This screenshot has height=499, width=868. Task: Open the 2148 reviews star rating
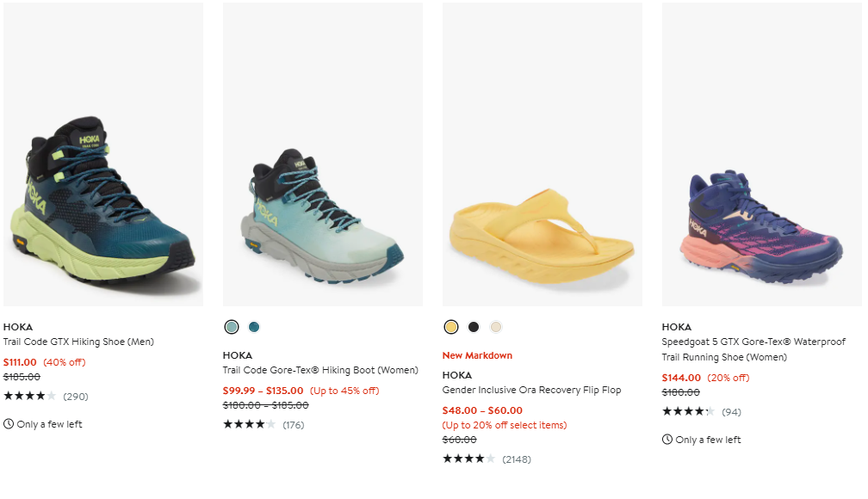click(x=469, y=459)
